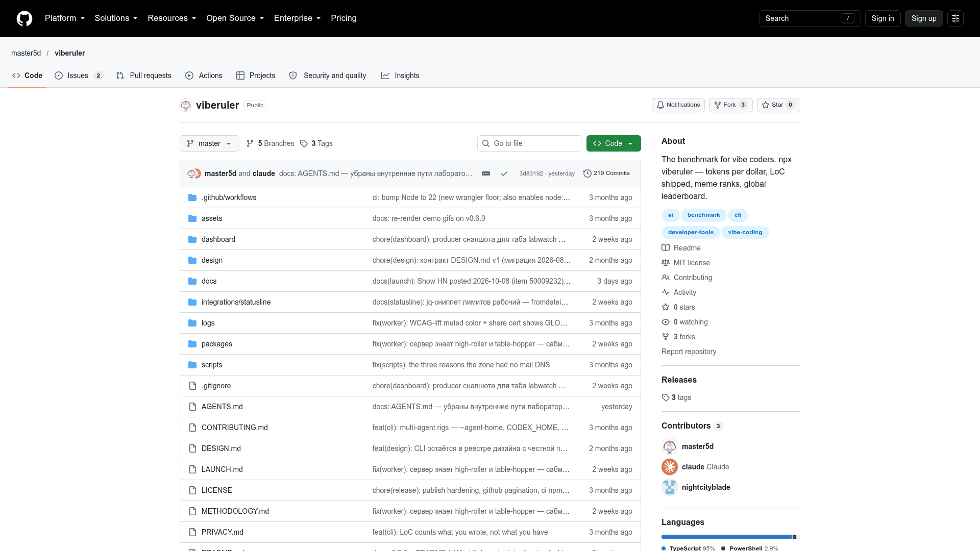This screenshot has width=980, height=551.
Task: Expand the Open Source menu
Action: pyautogui.click(x=235, y=18)
